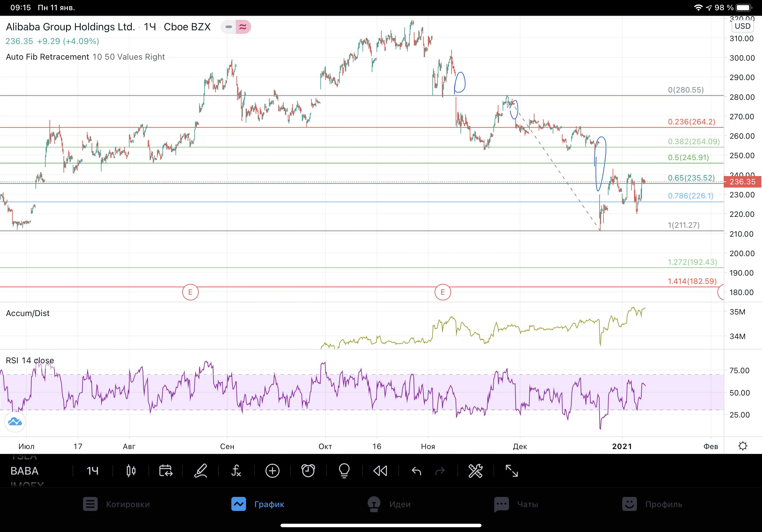Select the 0.236(264.2) Fibonacci level label
The image size is (762, 532).
point(691,122)
